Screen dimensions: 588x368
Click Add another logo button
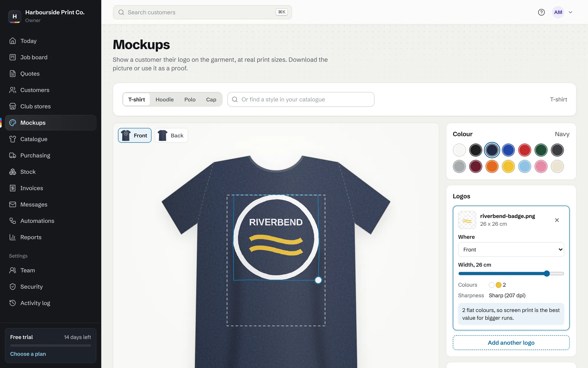511,343
